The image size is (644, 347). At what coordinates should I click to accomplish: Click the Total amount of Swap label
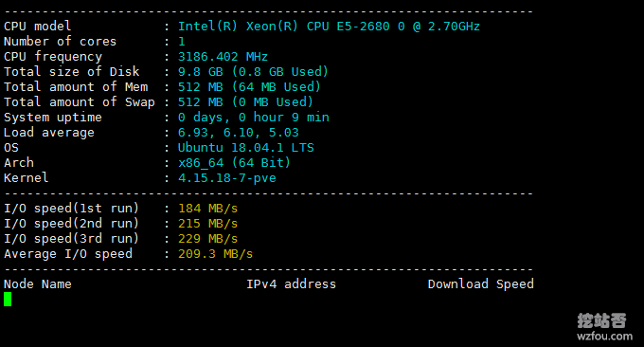coord(80,102)
